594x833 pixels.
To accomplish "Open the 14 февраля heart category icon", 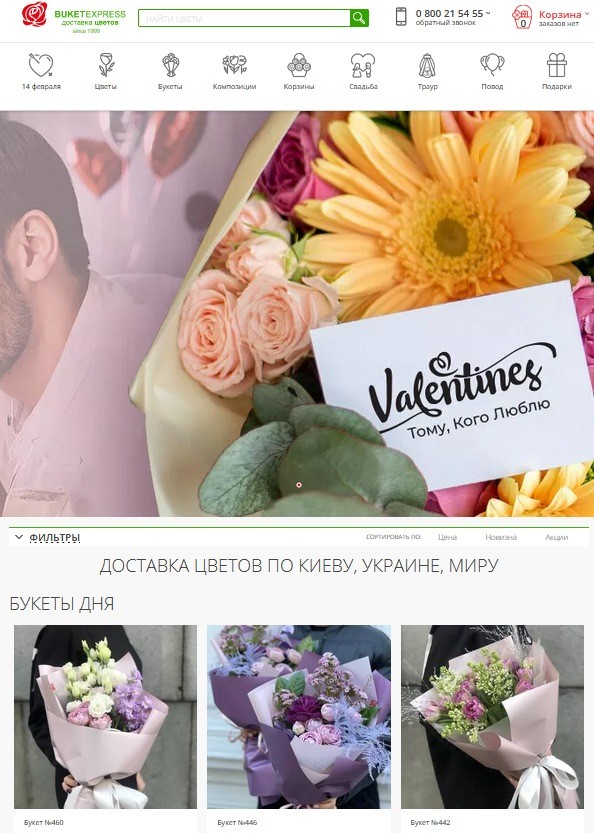I will 41,65.
